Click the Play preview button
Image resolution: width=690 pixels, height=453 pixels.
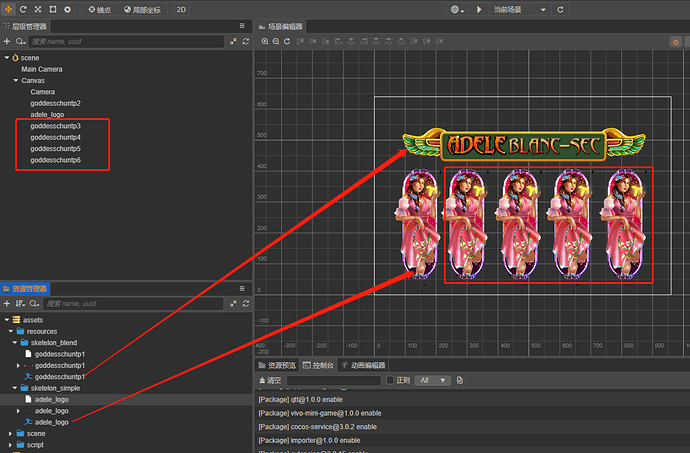click(479, 10)
